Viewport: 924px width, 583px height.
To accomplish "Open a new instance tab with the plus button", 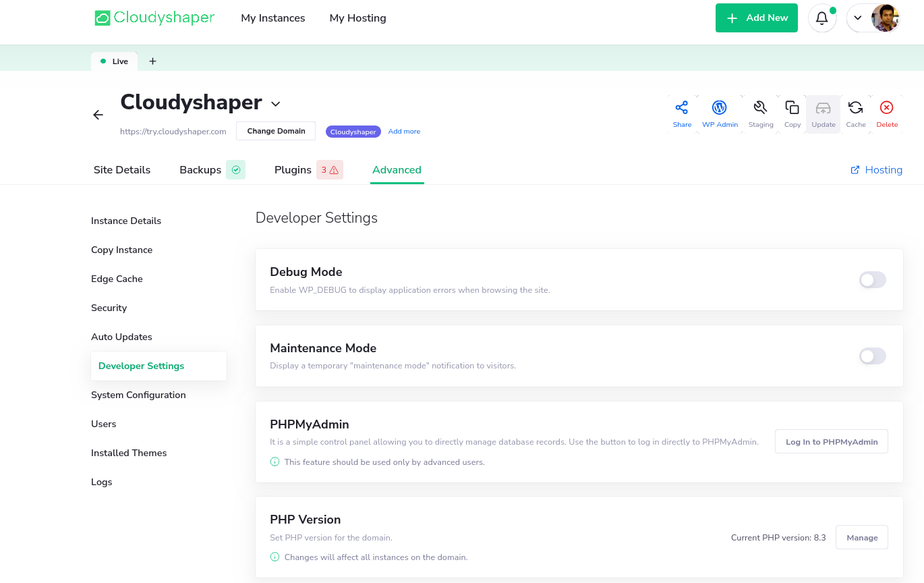I will (152, 61).
